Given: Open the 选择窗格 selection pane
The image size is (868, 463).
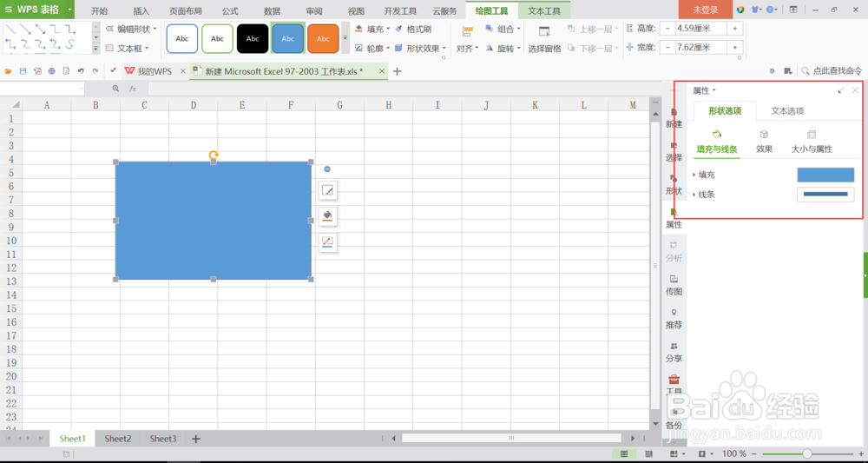Looking at the screenshot, I should (544, 40).
